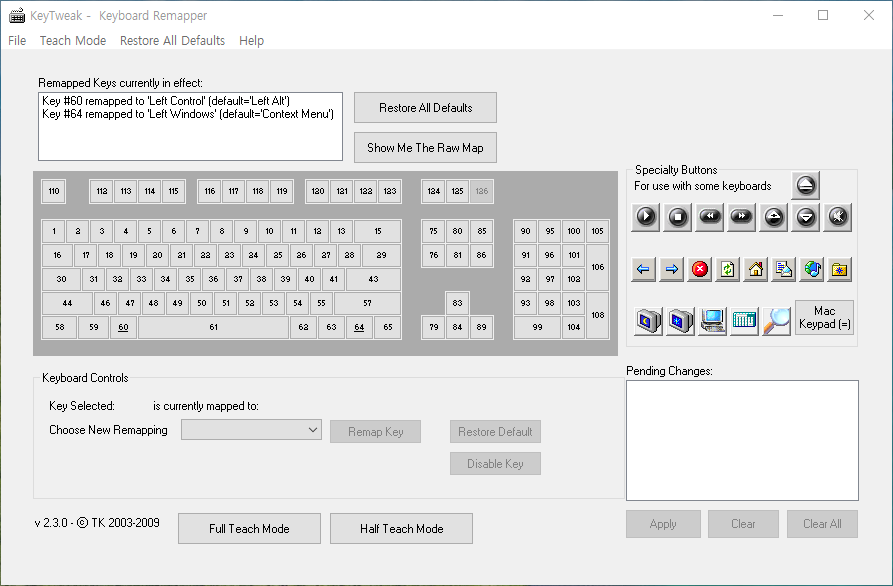Screen dimensions: 893x586
Task: Select arrow key 83
Action: coord(457,303)
